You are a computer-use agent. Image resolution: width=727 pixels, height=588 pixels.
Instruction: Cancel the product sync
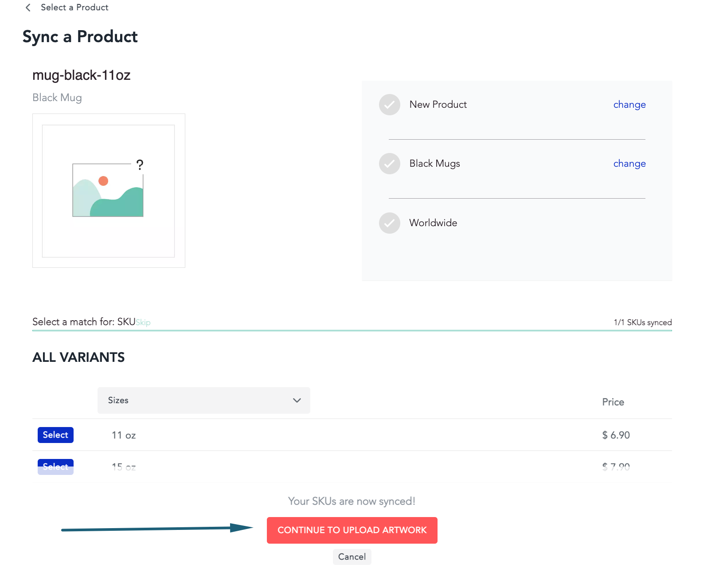352,557
